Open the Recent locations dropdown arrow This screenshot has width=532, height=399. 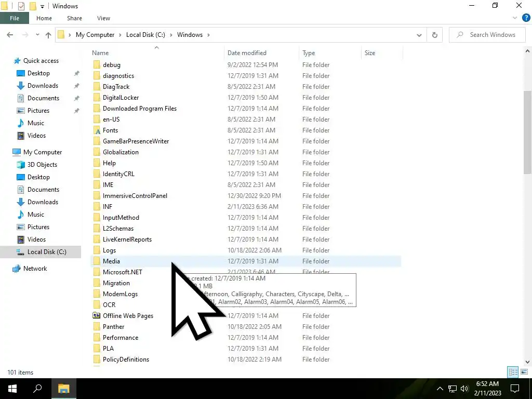pos(37,35)
